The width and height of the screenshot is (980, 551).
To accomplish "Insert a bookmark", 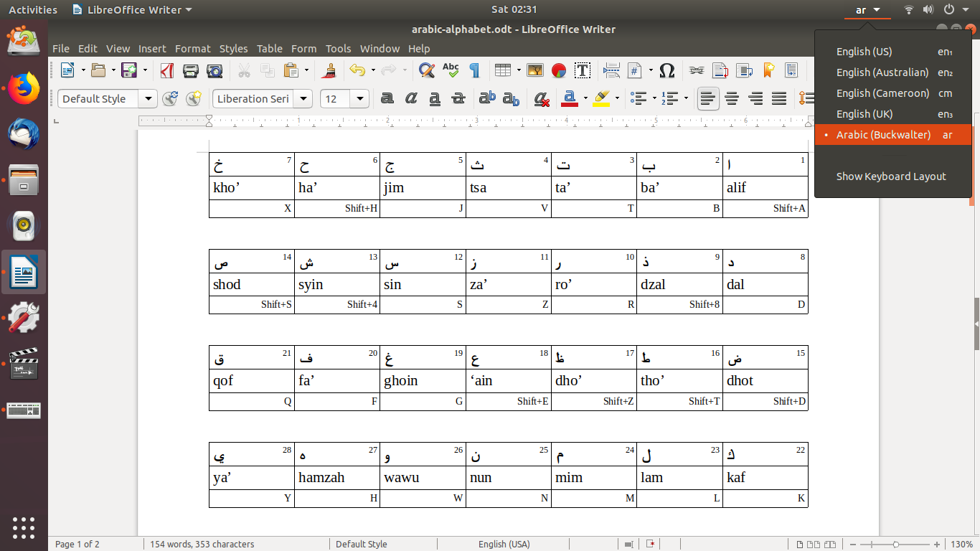I will [x=768, y=70].
